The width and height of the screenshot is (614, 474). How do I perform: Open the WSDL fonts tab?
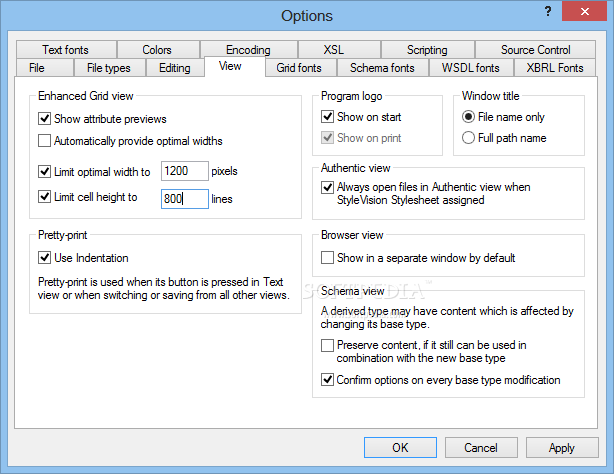click(x=471, y=68)
